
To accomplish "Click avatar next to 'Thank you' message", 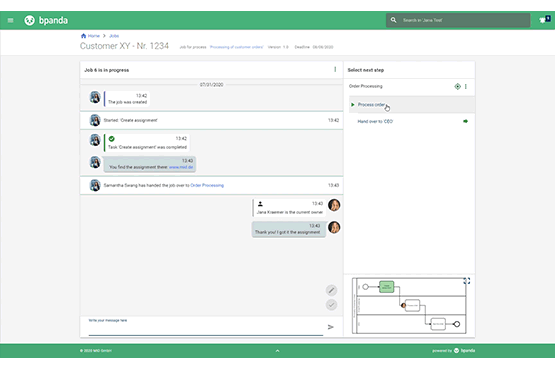I will pos(334,227).
